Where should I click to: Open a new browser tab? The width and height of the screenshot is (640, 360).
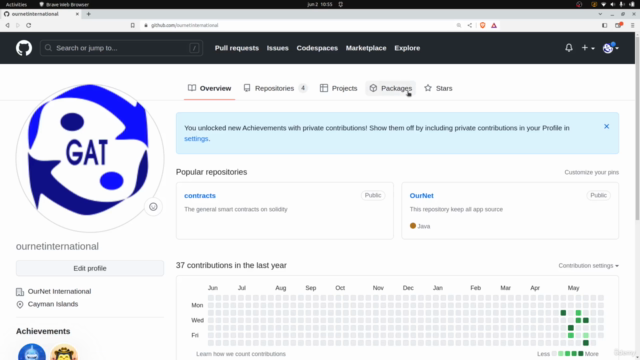coord(89,14)
